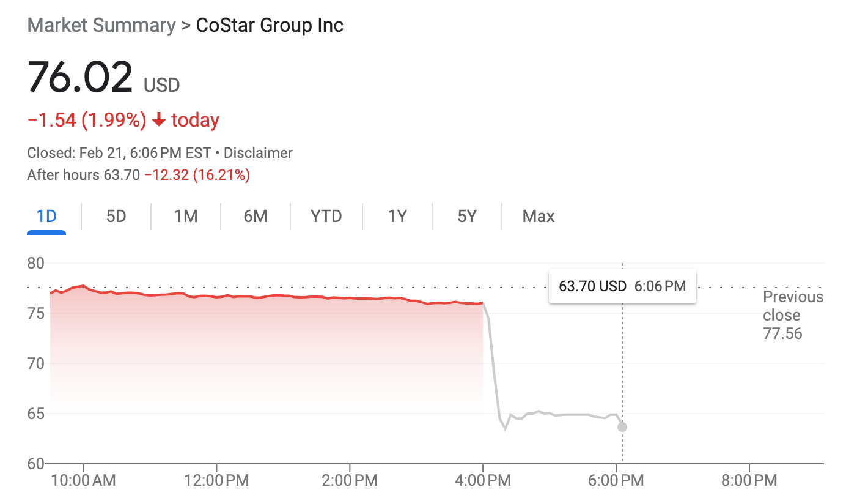Select the 1D range tab
Image resolution: width=868 pixels, height=498 pixels.
[x=46, y=217]
